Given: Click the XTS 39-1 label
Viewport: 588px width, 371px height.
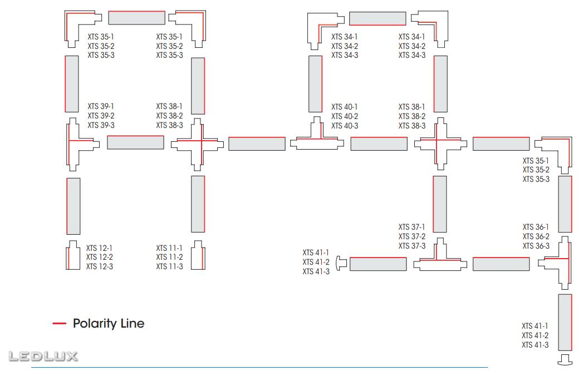Looking at the screenshot, I should [101, 106].
